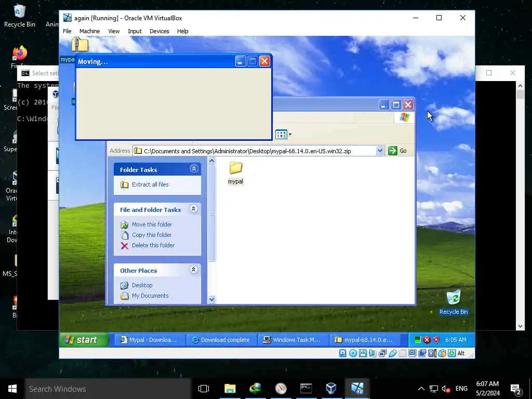Screen dimensions: 532x399
Task: Click the optical disk indicator in VirtualBox status bar
Action: pos(353,353)
